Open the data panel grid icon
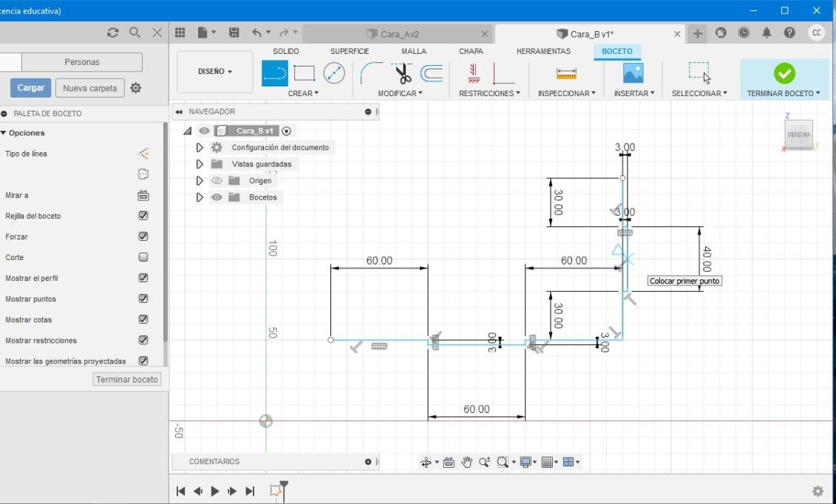This screenshot has height=504, width=836. point(180,33)
